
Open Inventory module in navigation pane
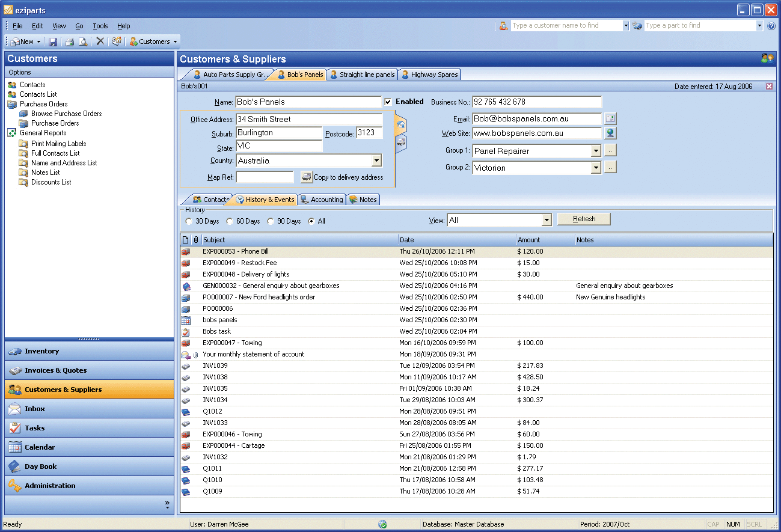pyautogui.click(x=89, y=351)
